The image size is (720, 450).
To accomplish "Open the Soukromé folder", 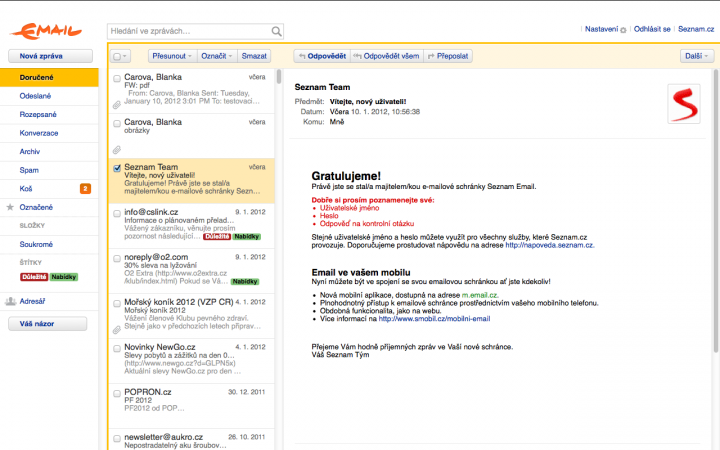I will 49,244.
